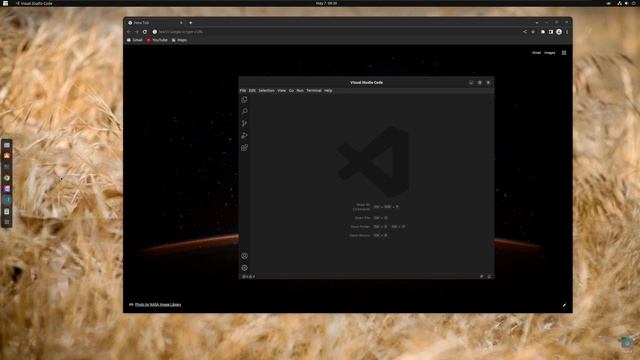640x360 pixels.
Task: Open the Terminal menu in VS Code
Action: [313, 90]
